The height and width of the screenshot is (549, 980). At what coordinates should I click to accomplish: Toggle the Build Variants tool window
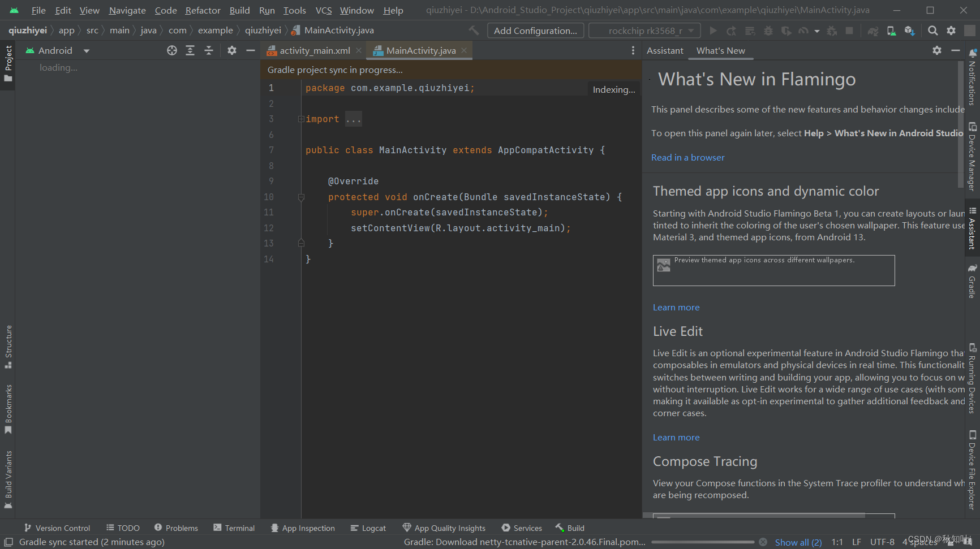click(x=8, y=479)
